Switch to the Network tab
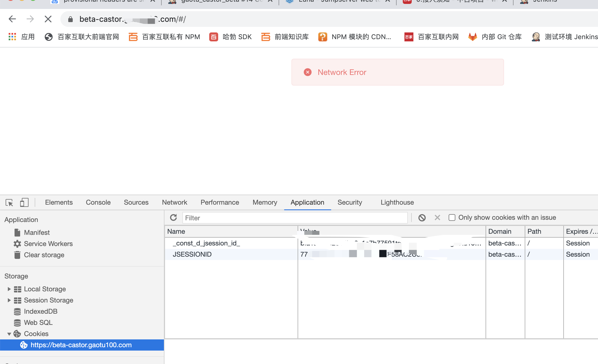The width and height of the screenshot is (598, 364). click(174, 202)
